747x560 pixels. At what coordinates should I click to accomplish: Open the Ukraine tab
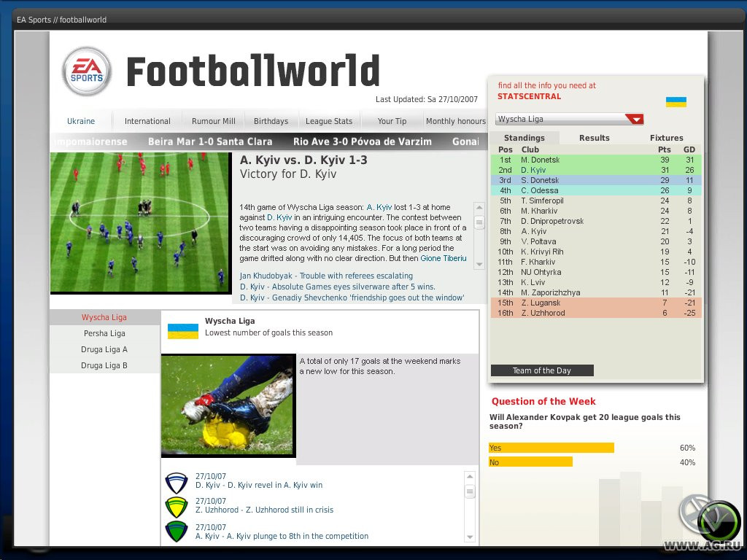(81, 121)
